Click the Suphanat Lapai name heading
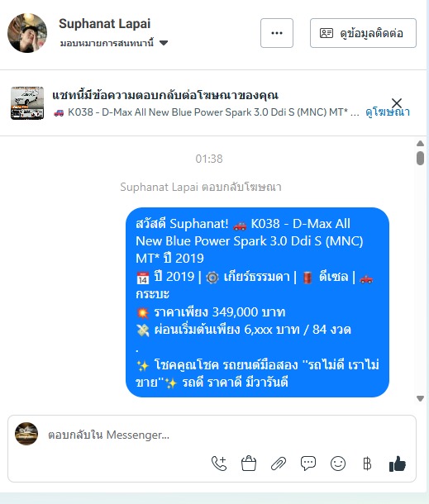The height and width of the screenshot is (504, 429). [104, 24]
